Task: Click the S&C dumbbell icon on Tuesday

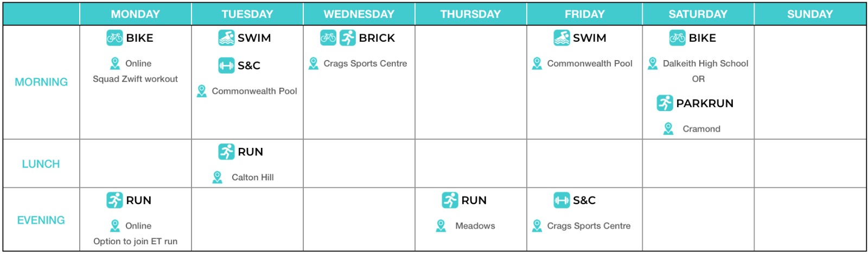Action: (x=226, y=66)
